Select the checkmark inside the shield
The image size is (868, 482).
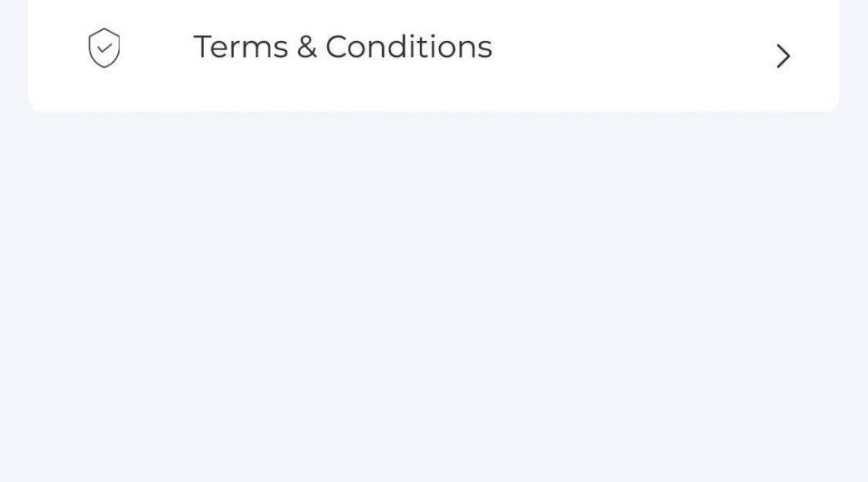click(104, 49)
